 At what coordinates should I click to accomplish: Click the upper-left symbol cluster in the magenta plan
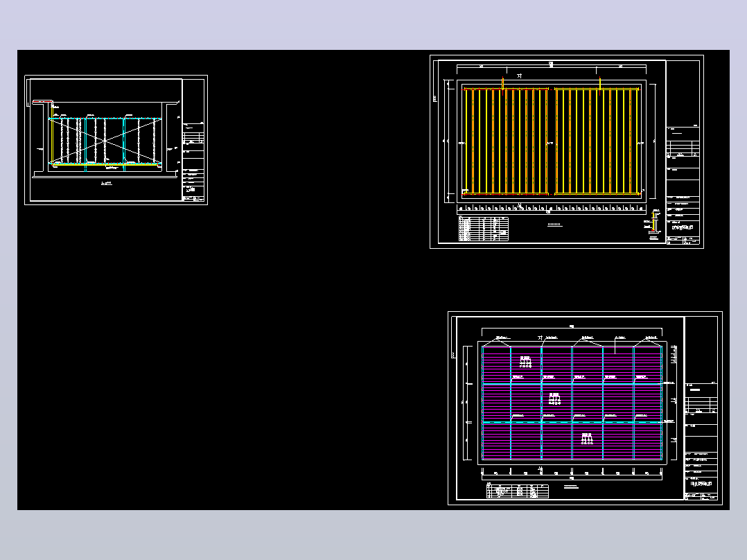click(525, 362)
